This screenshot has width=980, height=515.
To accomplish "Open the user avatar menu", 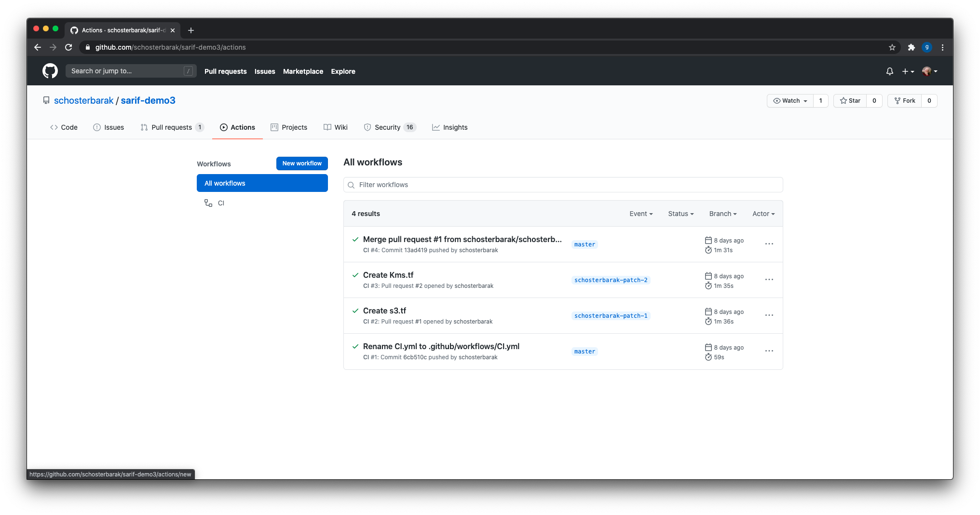I will (929, 71).
